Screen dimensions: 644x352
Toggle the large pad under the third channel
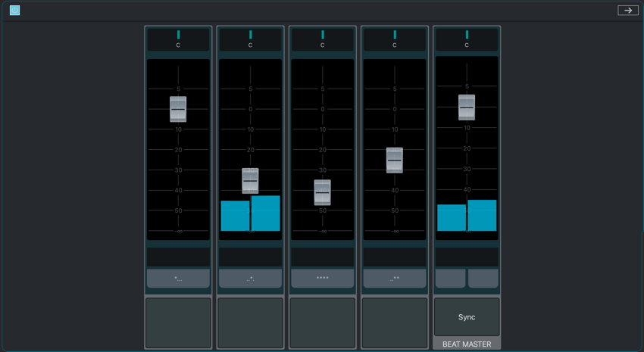(x=322, y=323)
